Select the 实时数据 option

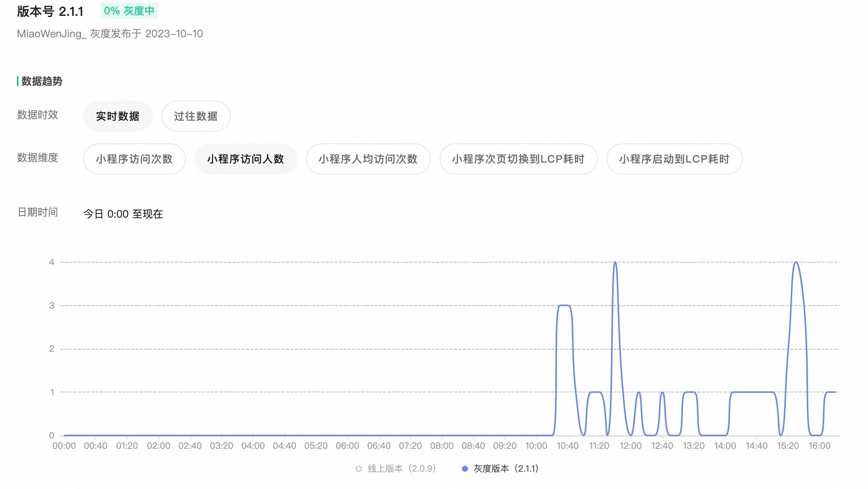118,116
